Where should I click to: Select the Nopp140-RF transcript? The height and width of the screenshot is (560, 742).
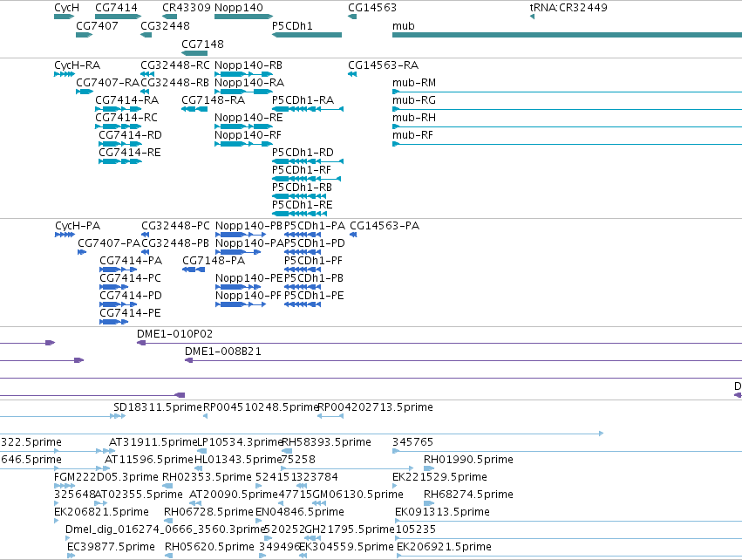[243, 144]
